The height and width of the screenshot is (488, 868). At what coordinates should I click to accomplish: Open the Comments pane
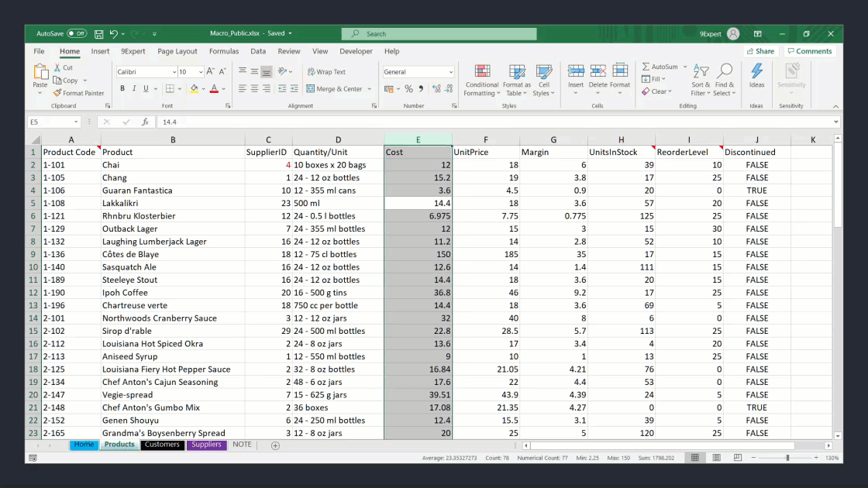click(x=810, y=51)
